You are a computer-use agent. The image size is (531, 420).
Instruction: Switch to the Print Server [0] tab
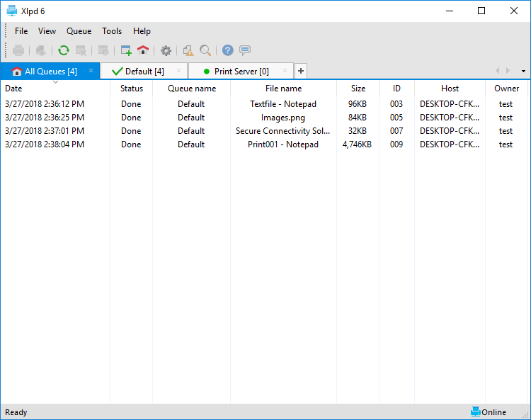pos(241,71)
